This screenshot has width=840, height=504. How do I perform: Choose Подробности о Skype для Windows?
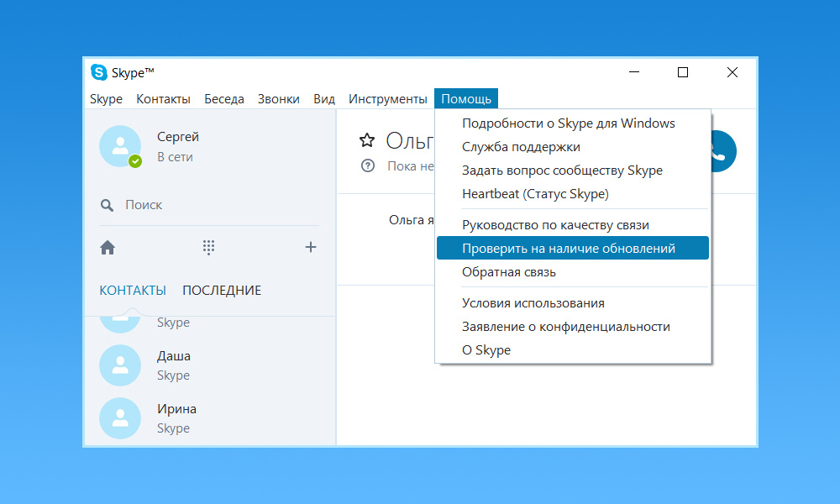[x=573, y=123]
